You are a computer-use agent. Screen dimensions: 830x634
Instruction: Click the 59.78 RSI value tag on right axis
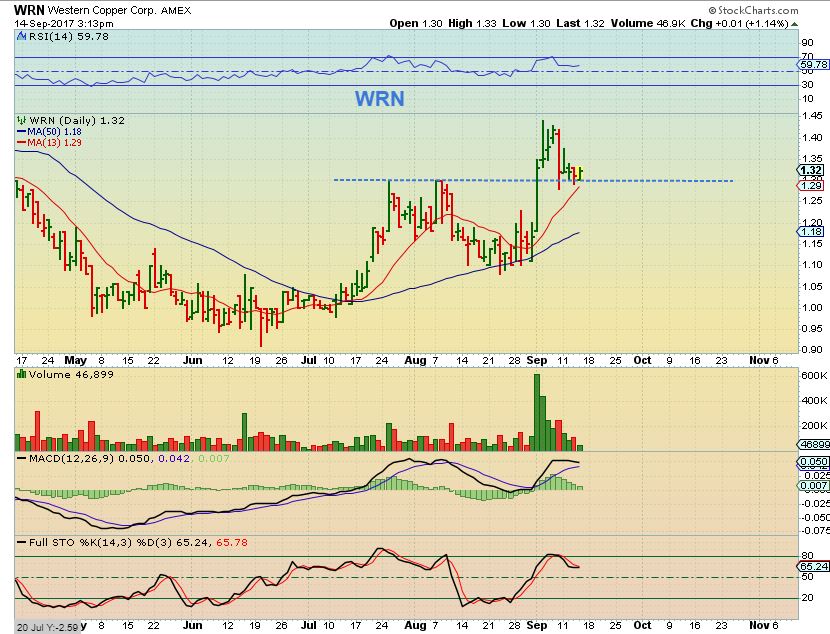pyautogui.click(x=813, y=65)
